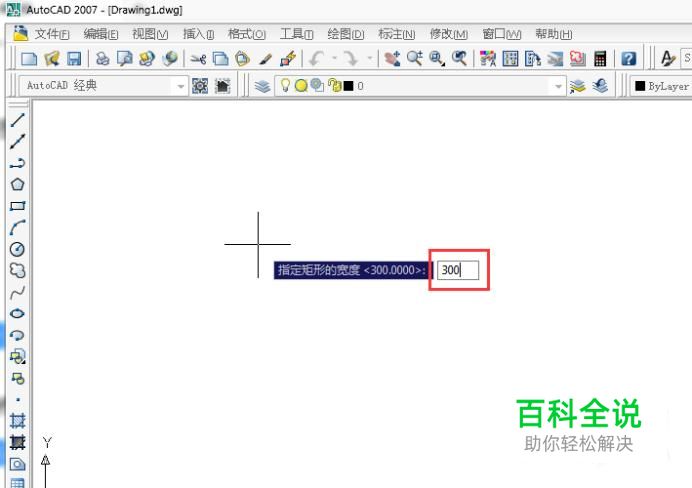Click the Paste icon

point(242,59)
